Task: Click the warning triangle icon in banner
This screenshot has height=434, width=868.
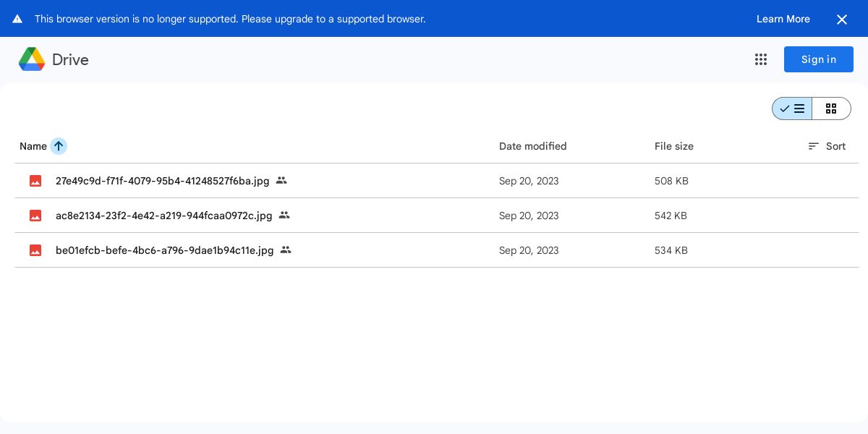Action: coord(17,19)
